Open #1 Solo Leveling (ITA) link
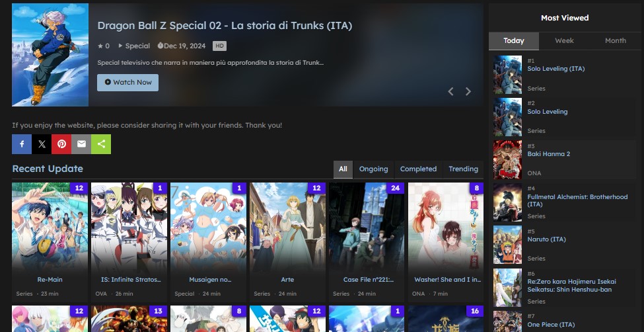644x332 pixels. point(555,69)
